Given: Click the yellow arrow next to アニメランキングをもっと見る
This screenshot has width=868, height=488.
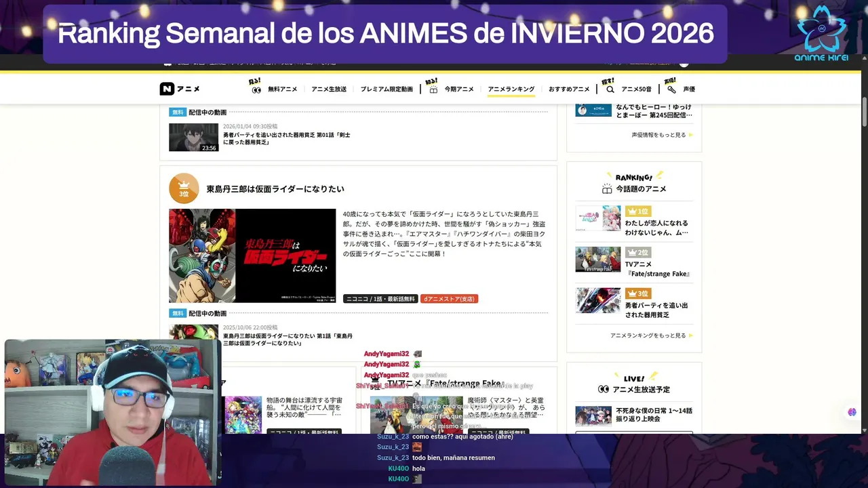Looking at the screenshot, I should tap(691, 335).
